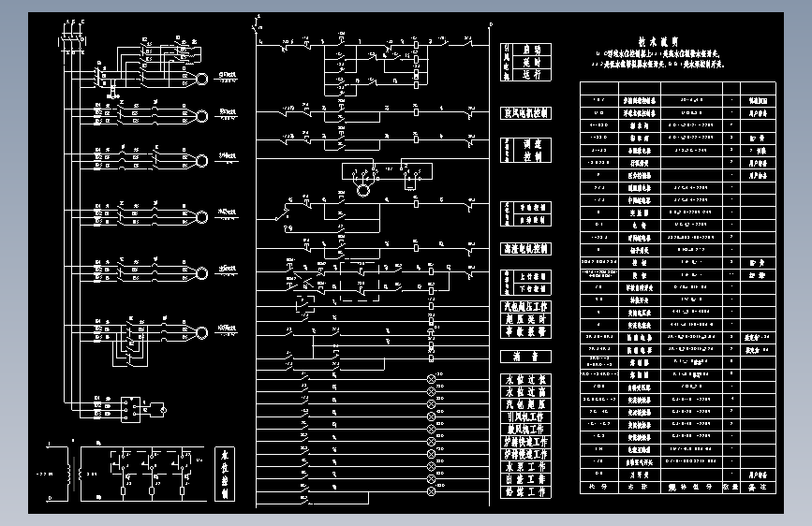Click the 延时 label box

pyautogui.click(x=531, y=62)
